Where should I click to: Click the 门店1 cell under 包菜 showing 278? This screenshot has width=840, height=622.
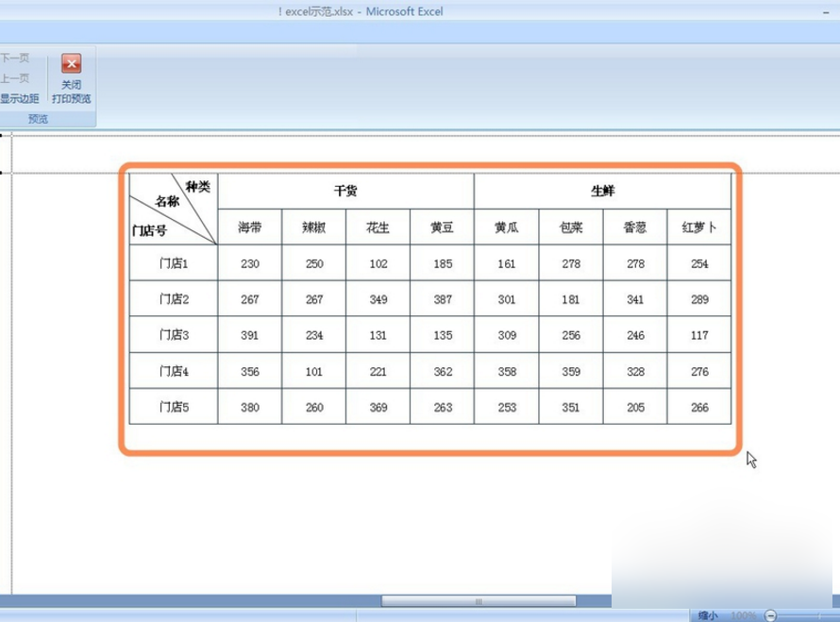click(x=571, y=263)
